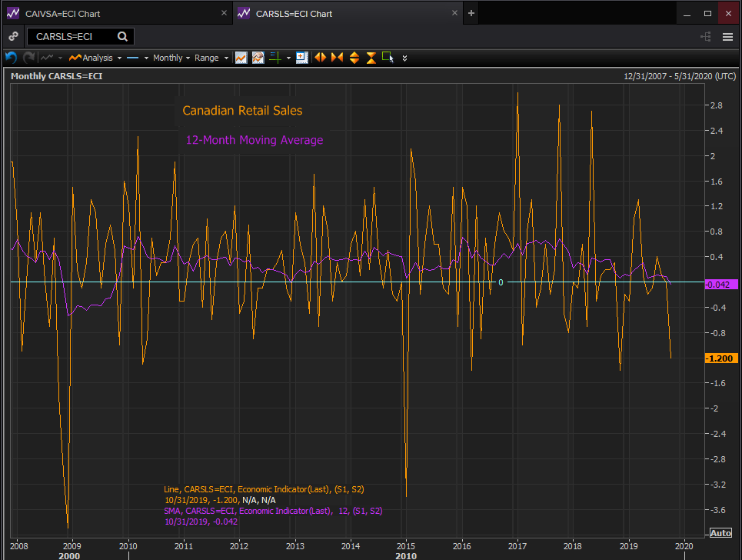Viewport: 742px width, 560px height.
Task: Click the SMA CARSLS=ECI legend text
Action: coord(273,511)
